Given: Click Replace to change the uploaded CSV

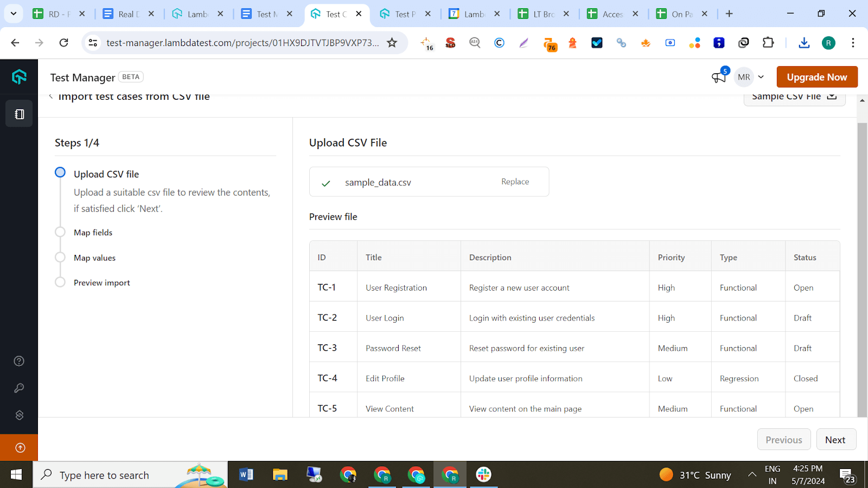Looking at the screenshot, I should (x=515, y=182).
